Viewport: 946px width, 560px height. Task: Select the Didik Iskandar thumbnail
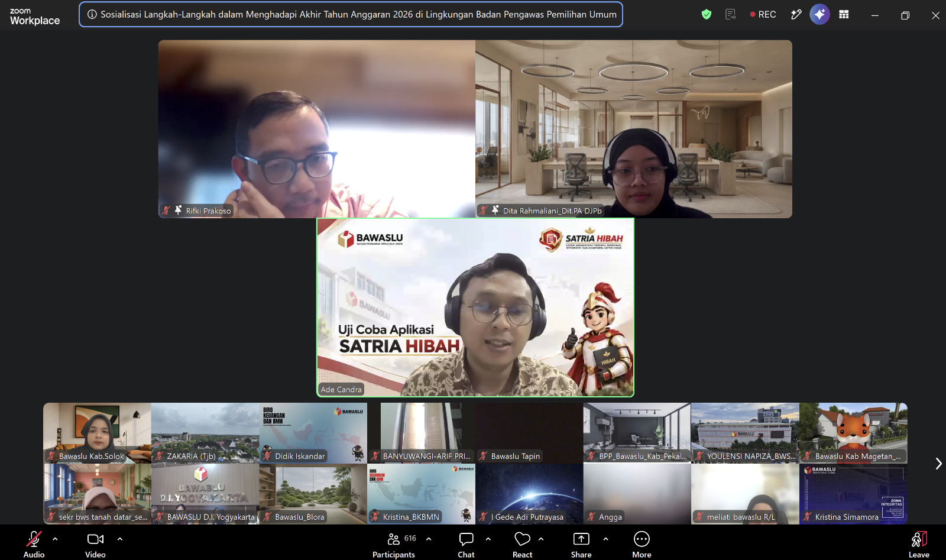pyautogui.click(x=313, y=433)
